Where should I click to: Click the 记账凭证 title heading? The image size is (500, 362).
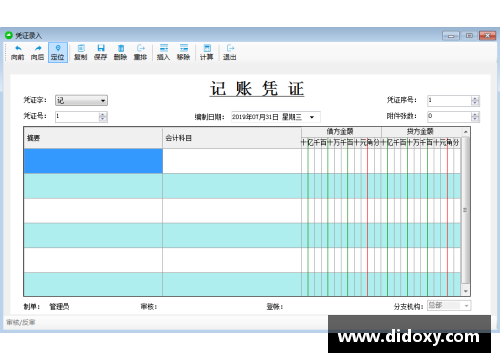257,89
